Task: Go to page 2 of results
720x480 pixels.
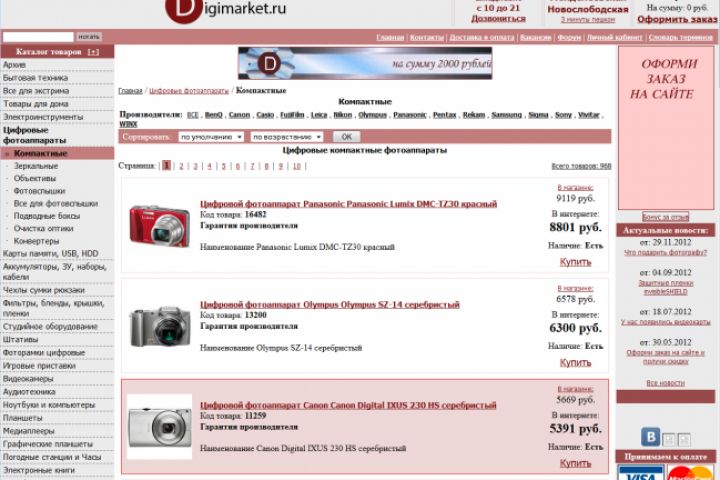Action: click(181, 166)
